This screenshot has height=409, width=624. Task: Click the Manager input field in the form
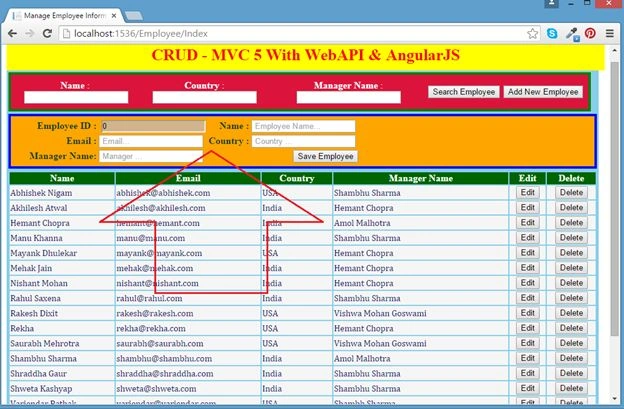(151, 156)
